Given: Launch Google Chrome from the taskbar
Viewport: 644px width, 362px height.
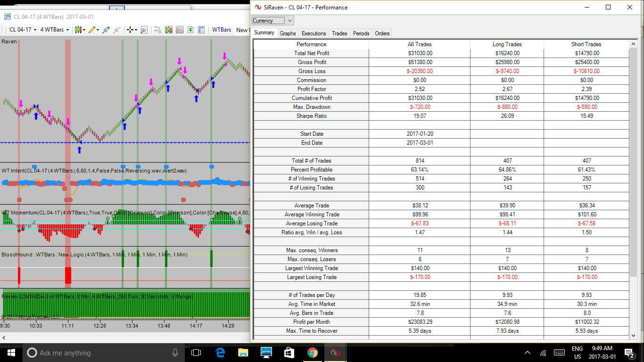Looking at the screenshot, I should click(x=312, y=353).
